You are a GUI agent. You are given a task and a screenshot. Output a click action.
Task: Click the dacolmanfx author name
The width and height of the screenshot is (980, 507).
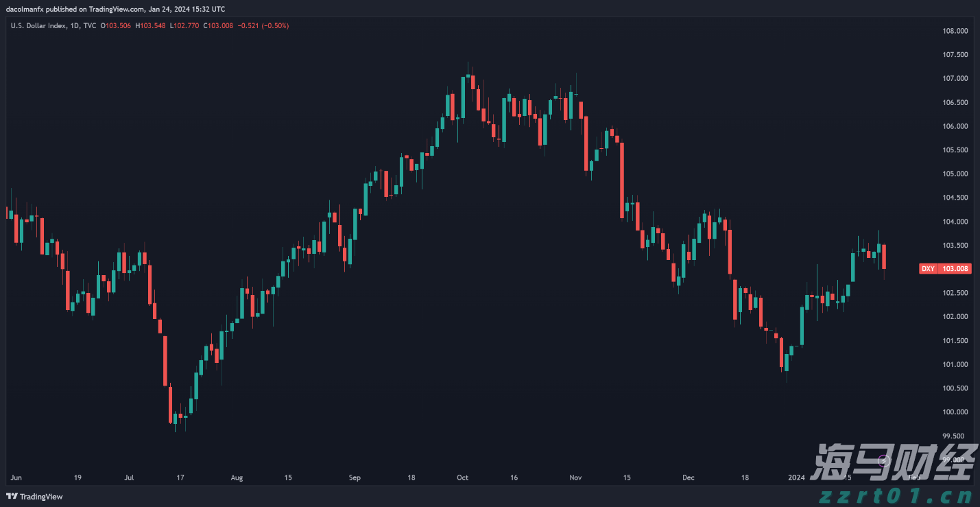[x=25, y=9]
